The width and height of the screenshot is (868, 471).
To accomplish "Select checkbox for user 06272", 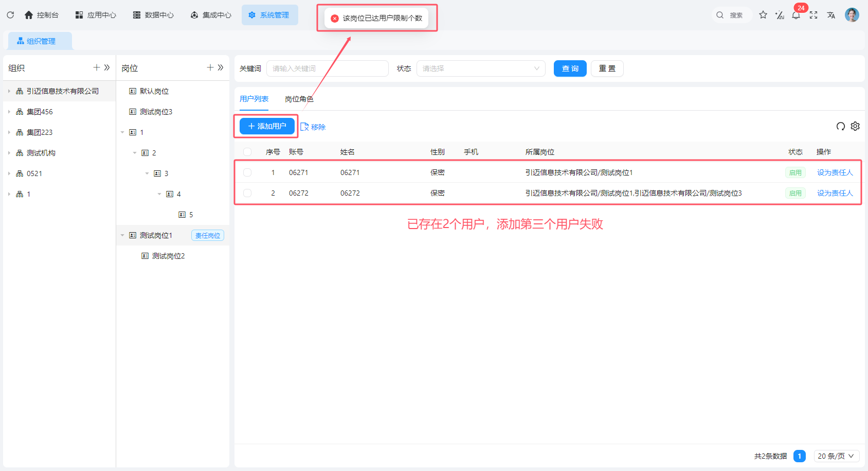I will [247, 193].
